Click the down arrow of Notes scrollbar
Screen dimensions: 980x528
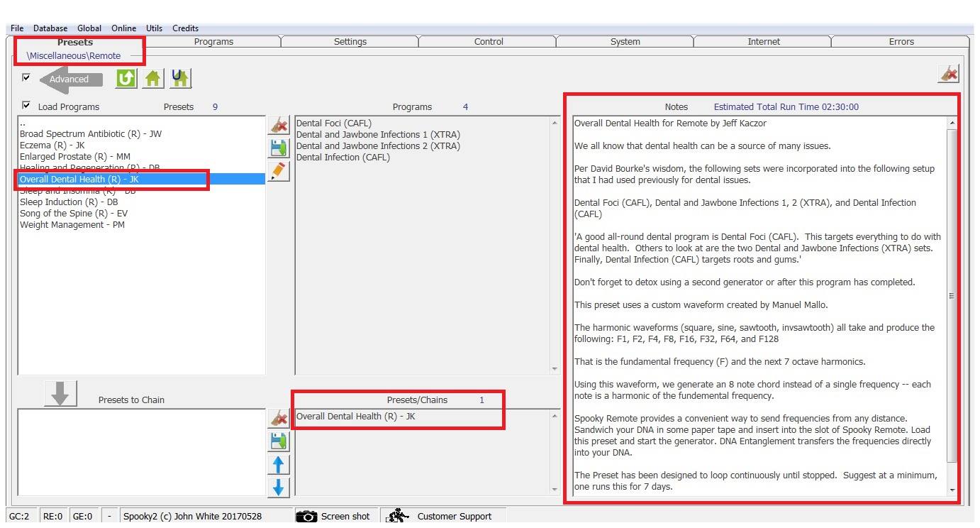952,490
